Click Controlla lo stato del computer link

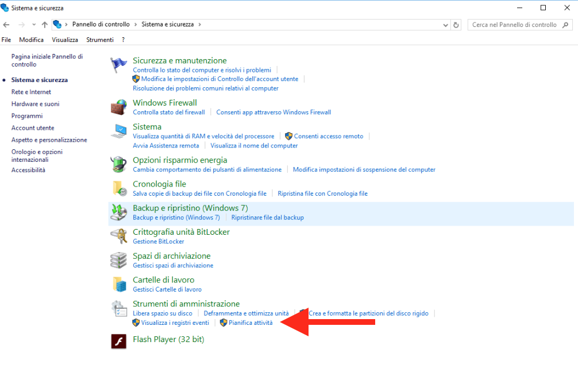point(202,70)
